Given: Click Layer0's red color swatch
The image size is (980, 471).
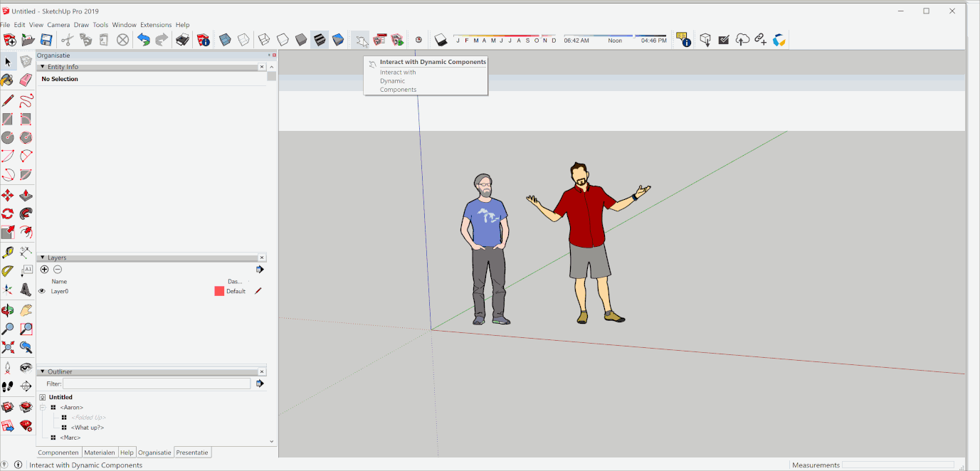Looking at the screenshot, I should [219, 291].
